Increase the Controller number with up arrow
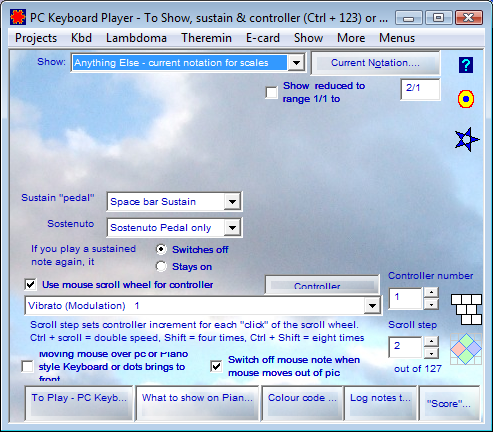493x432 pixels. coord(431,292)
